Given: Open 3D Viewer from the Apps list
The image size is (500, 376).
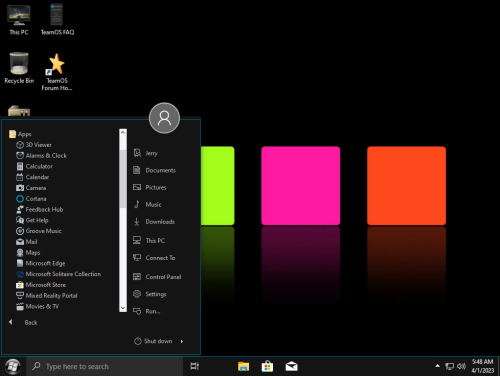Looking at the screenshot, I should click(x=34, y=145).
